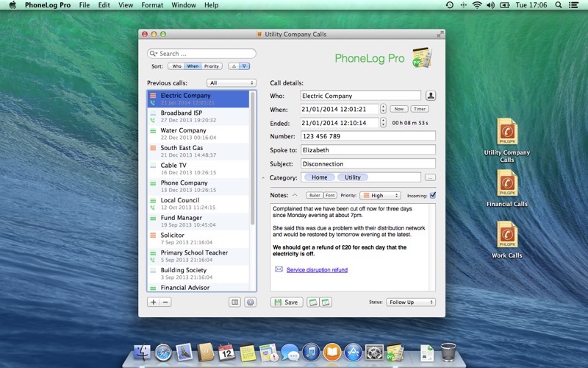Open the Service disruption refund link
The height and width of the screenshot is (368, 588).
(317, 269)
